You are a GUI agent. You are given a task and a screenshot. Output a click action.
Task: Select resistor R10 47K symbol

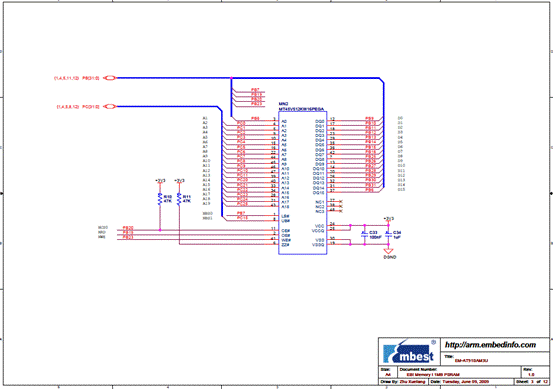(x=160, y=199)
